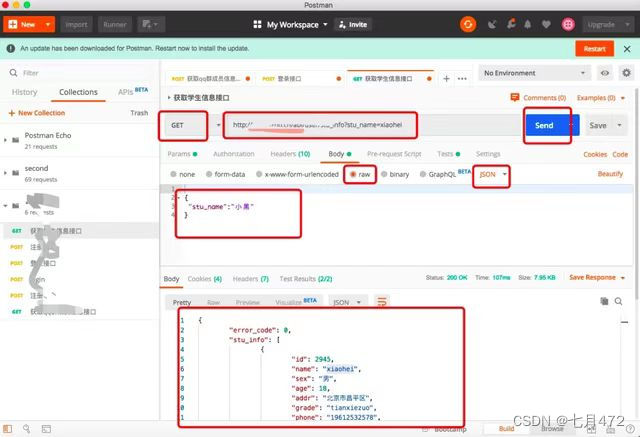Open the Params request tab
640x437 pixels.
pos(182,154)
